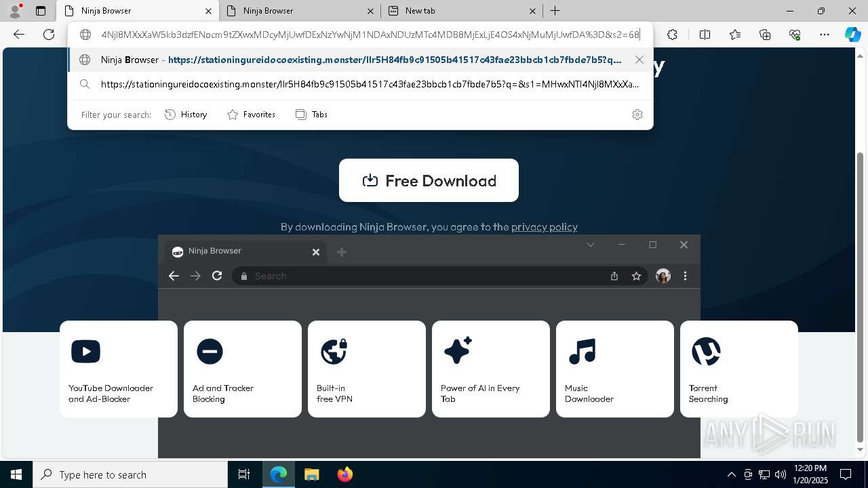Viewport: 868px width, 488px height.
Task: Launch Firefox from the taskbar
Action: tap(344, 474)
